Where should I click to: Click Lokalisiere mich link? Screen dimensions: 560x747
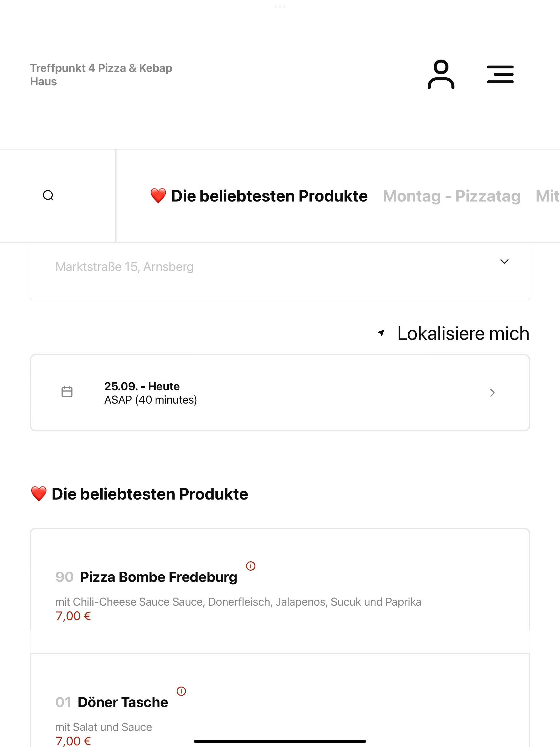(463, 333)
